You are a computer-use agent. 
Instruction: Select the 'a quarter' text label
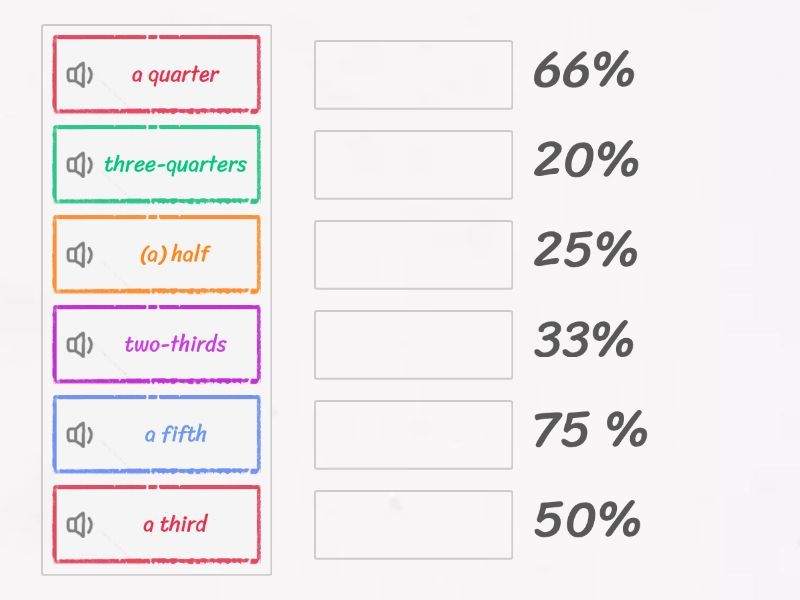point(175,75)
